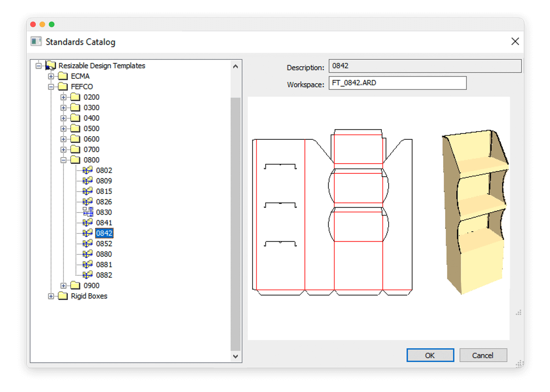Click the Workspace text field

tap(397, 83)
